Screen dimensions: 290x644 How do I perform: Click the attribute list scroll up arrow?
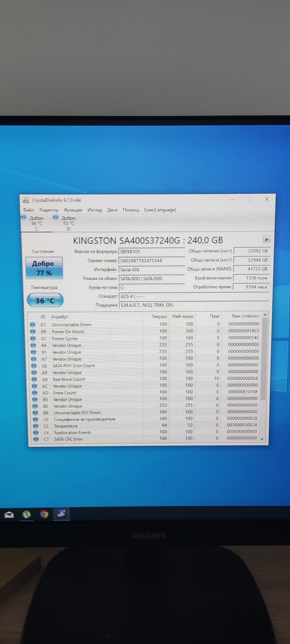(x=265, y=315)
